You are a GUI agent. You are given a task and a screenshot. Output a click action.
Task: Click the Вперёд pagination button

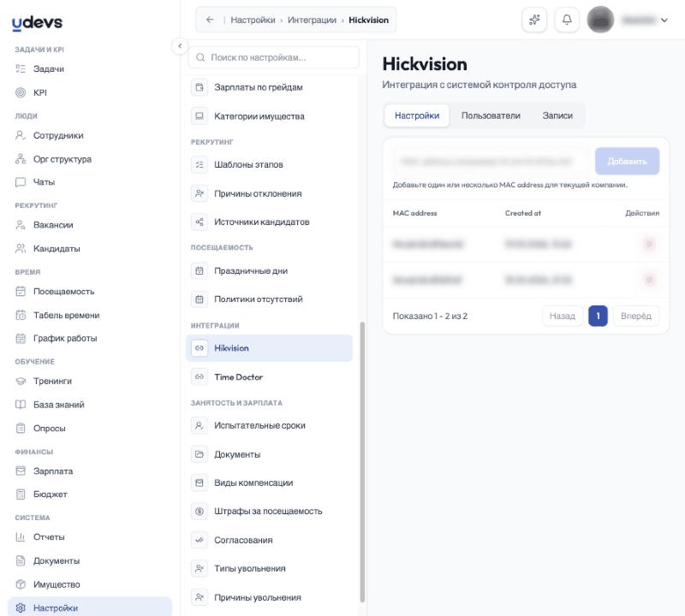click(635, 316)
